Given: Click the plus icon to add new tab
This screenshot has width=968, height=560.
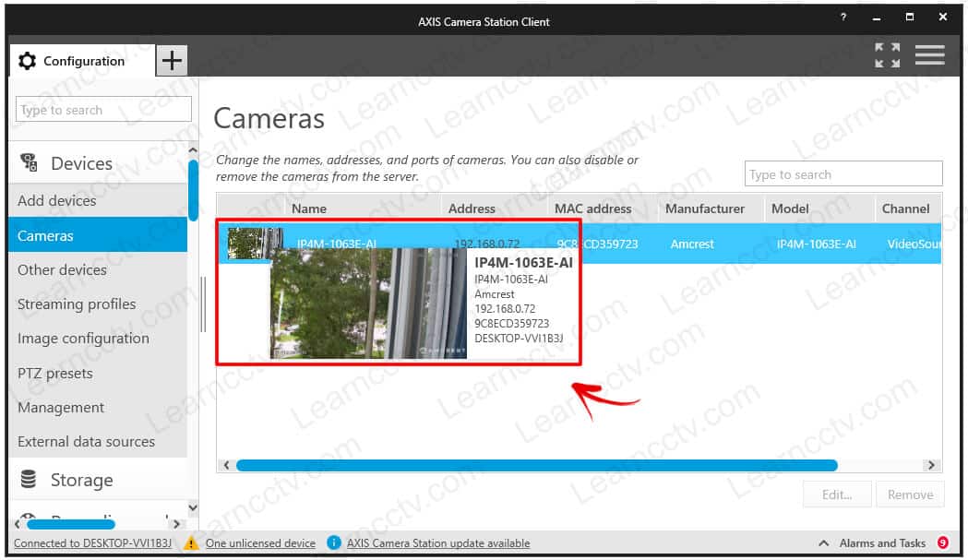Looking at the screenshot, I should [x=171, y=61].
